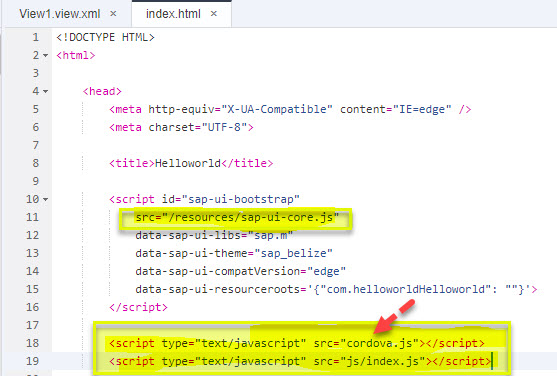Select the index.html tab
This screenshot has height=376, width=557.
pyautogui.click(x=173, y=14)
